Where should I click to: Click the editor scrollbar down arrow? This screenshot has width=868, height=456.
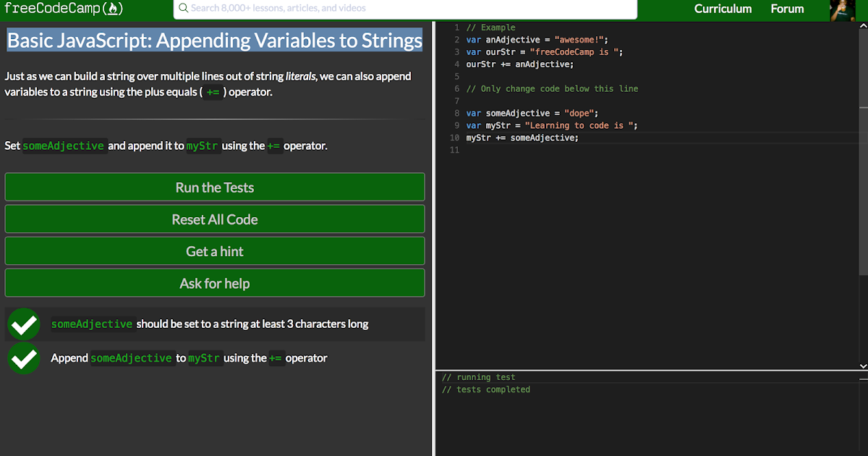click(863, 366)
